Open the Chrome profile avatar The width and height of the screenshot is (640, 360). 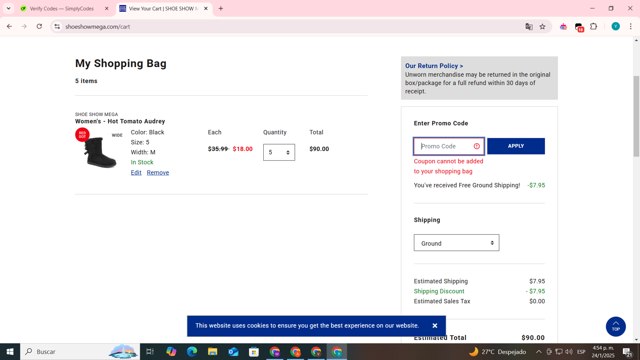[x=616, y=27]
